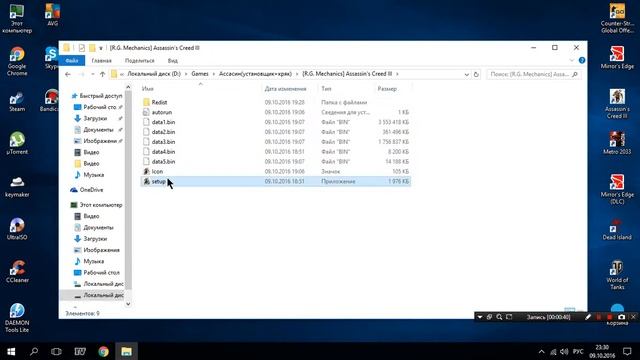Show hidden tray icons chevron
640x360 pixels.
[541, 351]
